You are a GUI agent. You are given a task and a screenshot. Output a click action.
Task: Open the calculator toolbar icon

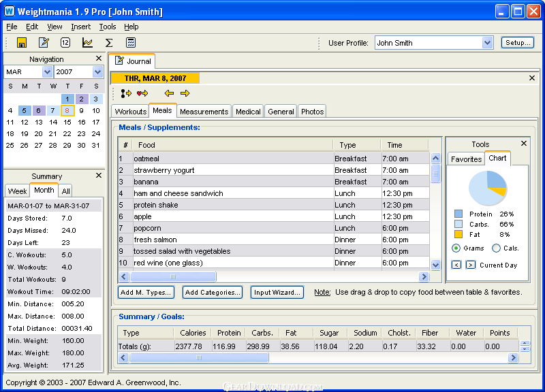coord(130,43)
